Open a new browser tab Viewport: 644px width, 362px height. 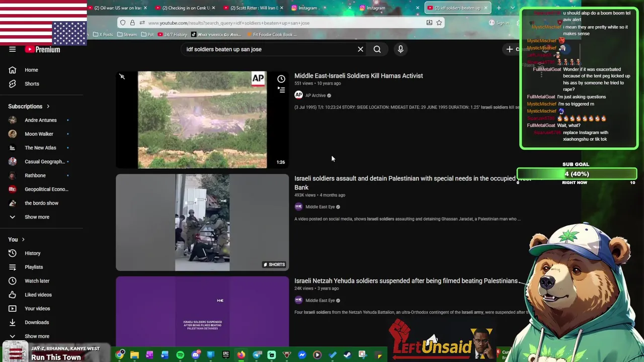click(499, 8)
